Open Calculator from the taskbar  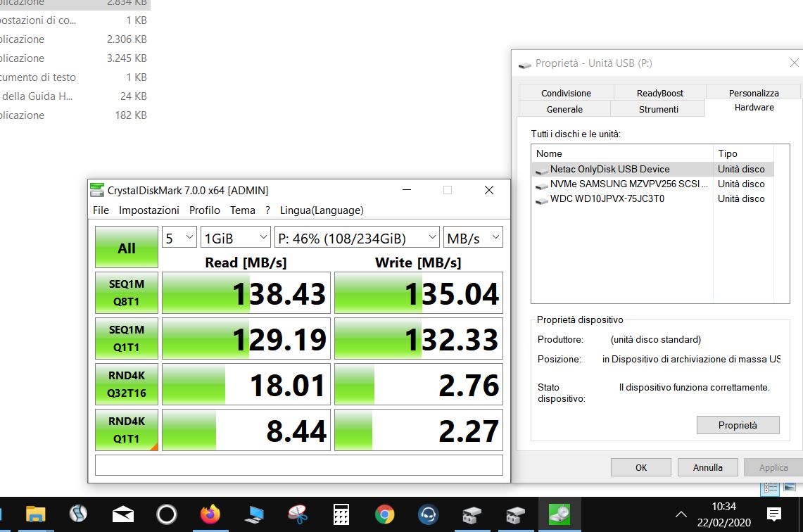[x=341, y=514]
